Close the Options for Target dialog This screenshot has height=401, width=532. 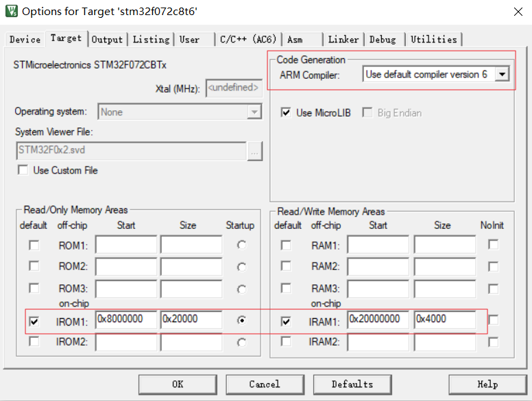pyautogui.click(x=518, y=12)
